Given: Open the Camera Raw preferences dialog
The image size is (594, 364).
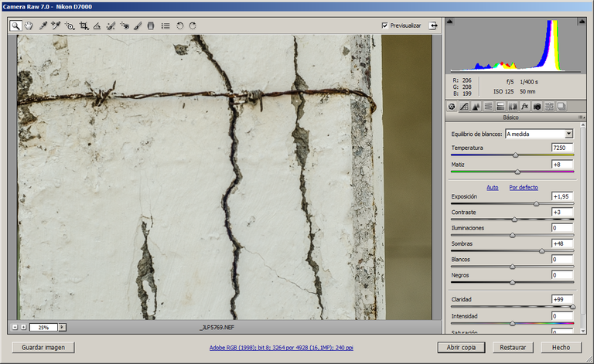Looking at the screenshot, I should coord(166,26).
